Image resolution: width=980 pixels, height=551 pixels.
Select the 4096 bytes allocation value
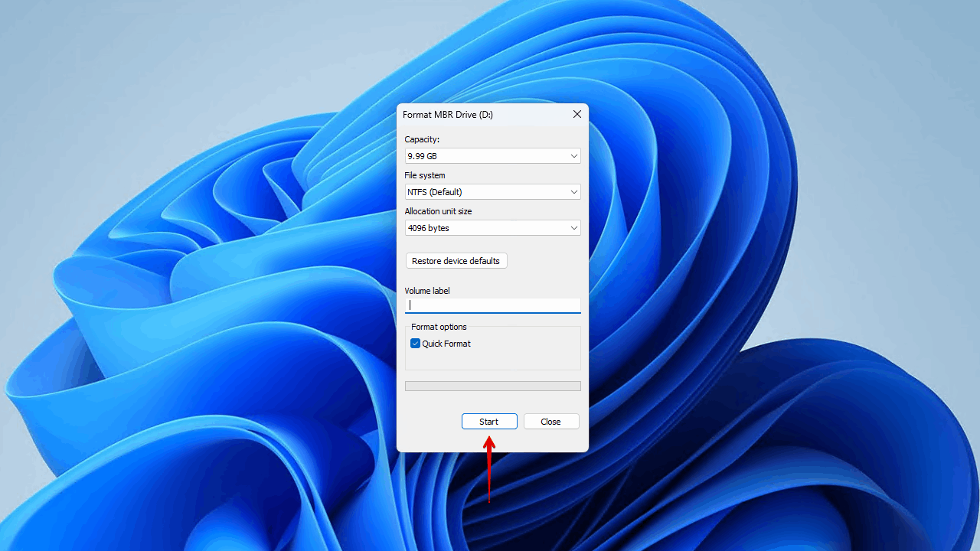(459, 227)
